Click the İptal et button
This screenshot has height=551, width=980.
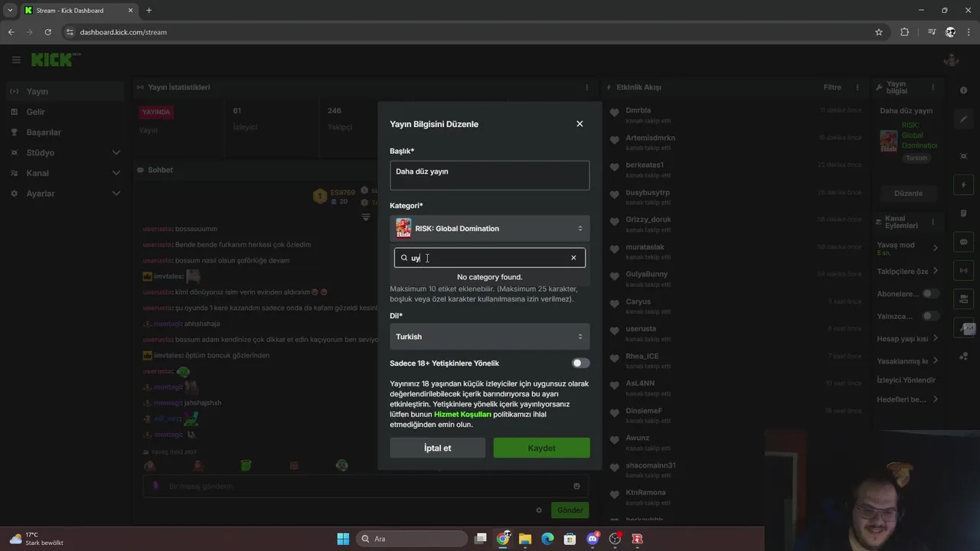[437, 448]
